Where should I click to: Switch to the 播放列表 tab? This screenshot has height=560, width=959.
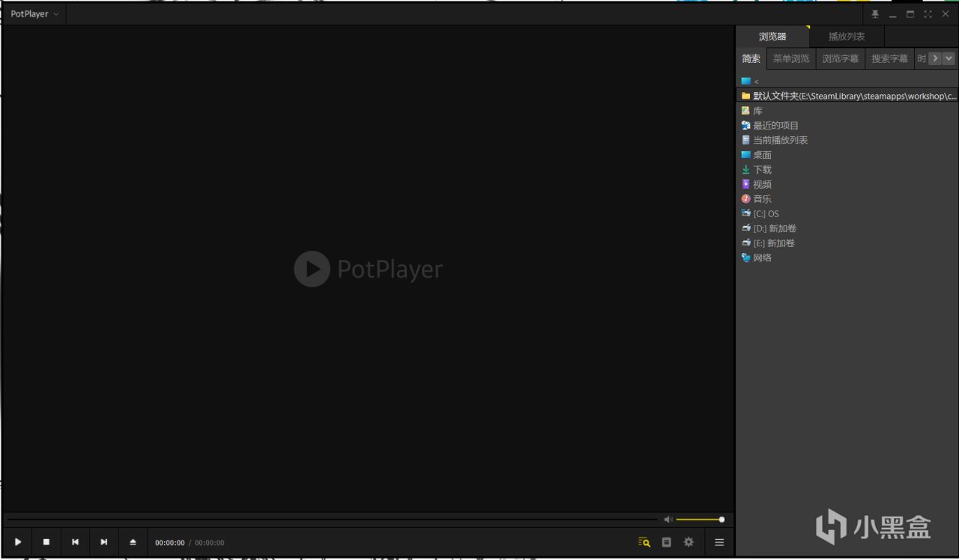(x=847, y=36)
